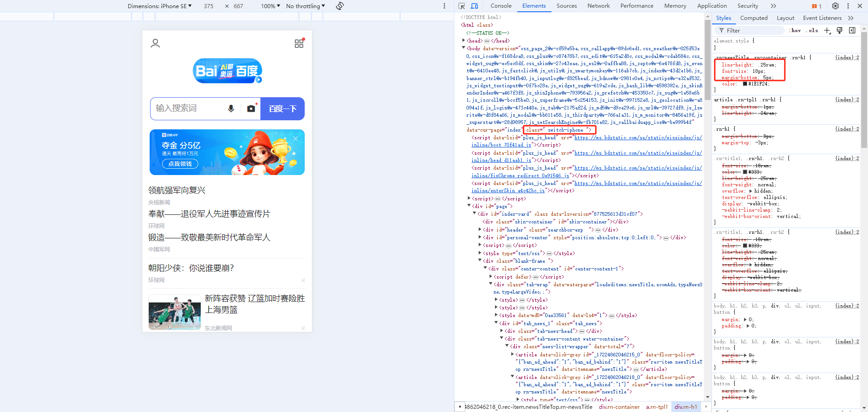Toggle the :hov element state button

point(795,30)
